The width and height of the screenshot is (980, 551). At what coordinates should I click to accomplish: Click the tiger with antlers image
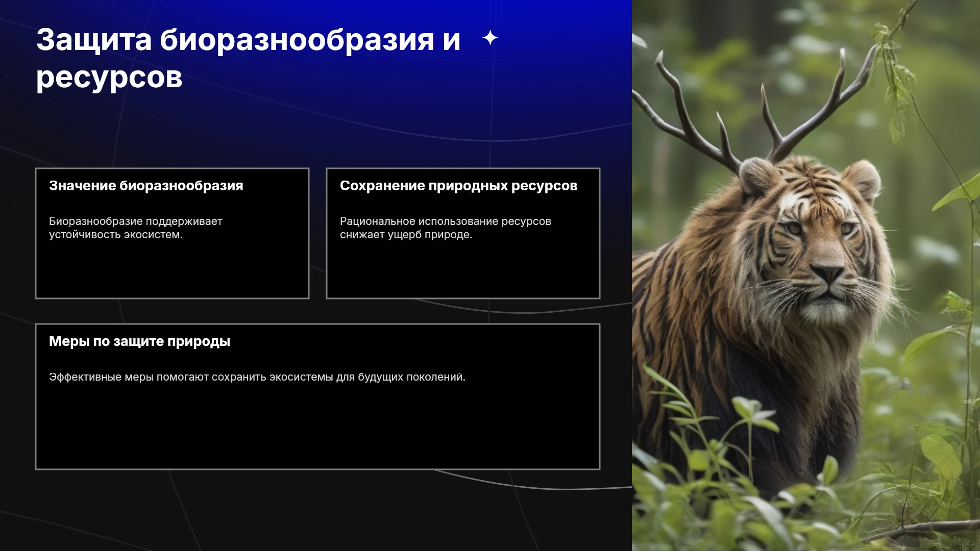click(806, 275)
